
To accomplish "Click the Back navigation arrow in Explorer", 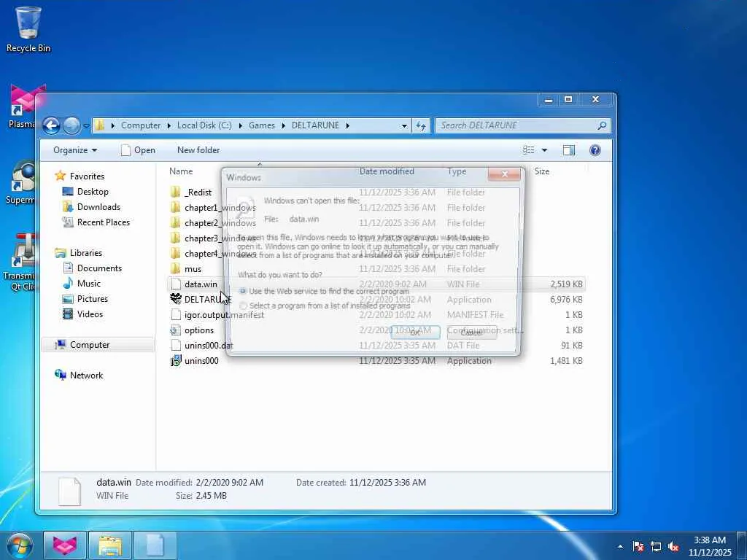I will tap(52, 125).
